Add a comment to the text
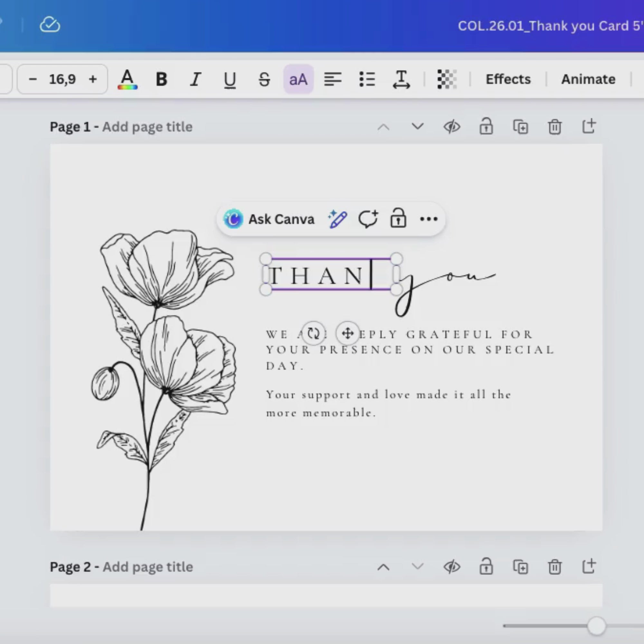Image resolution: width=644 pixels, height=644 pixels. [368, 219]
